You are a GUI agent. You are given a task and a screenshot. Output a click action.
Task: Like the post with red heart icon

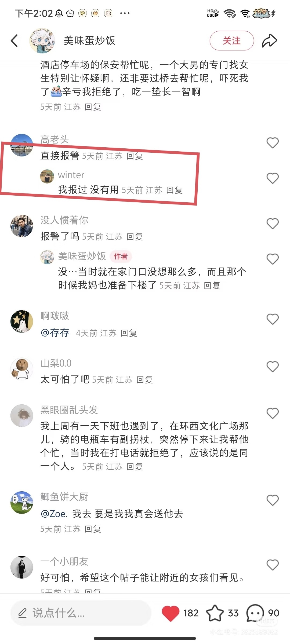pos(171,613)
